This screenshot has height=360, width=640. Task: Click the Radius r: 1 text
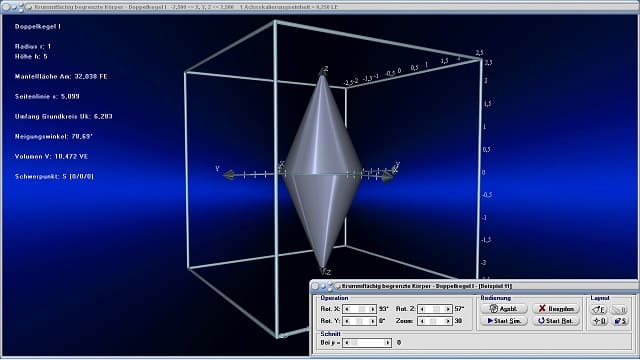(33, 47)
